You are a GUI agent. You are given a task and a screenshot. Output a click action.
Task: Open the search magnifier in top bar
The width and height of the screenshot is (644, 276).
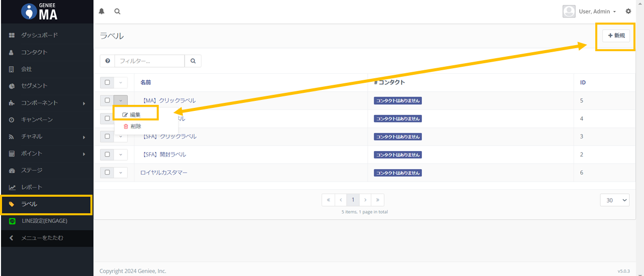click(117, 12)
